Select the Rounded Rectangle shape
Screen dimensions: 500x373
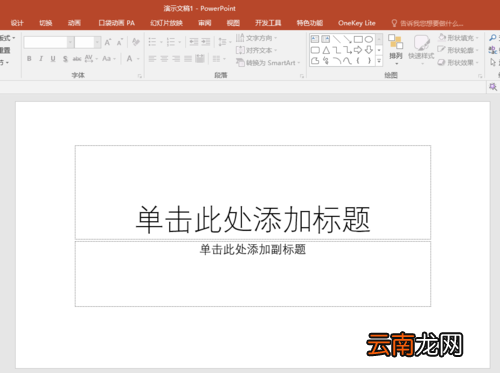click(315, 50)
